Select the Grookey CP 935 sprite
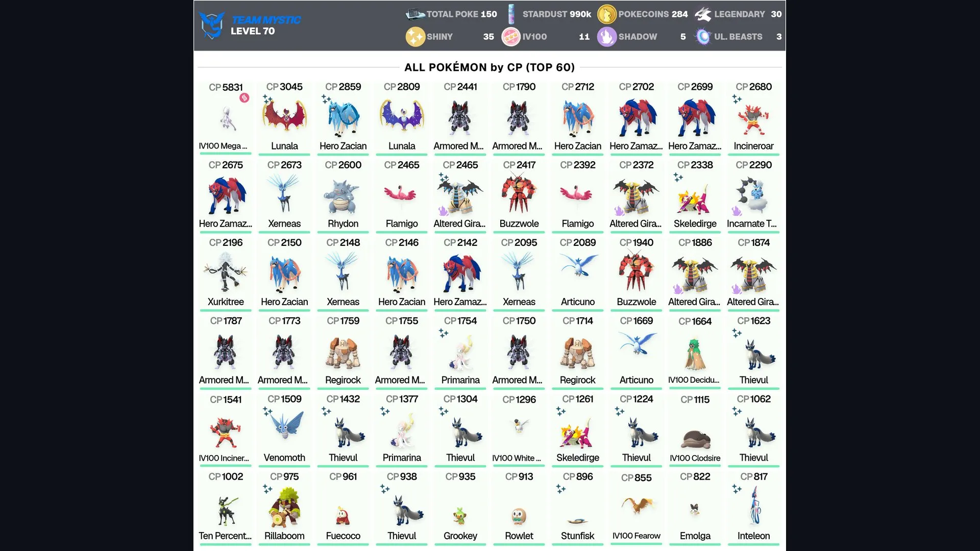The height and width of the screenshot is (551, 980). click(460, 515)
